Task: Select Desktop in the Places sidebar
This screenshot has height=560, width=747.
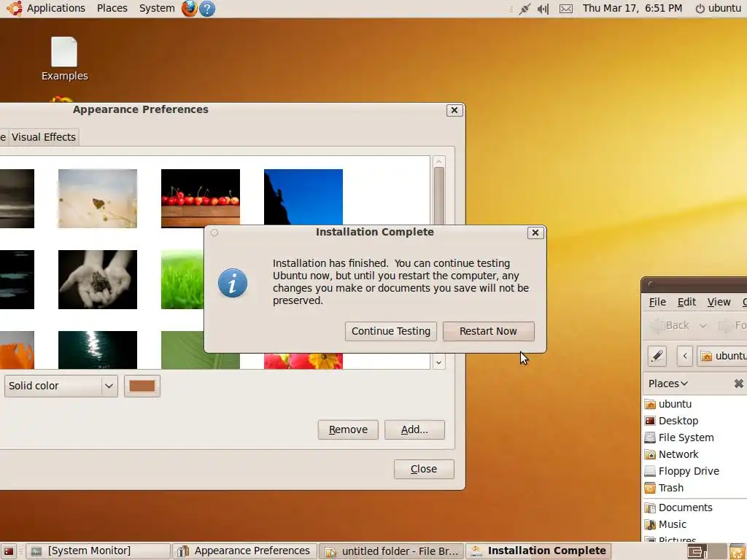Action: [671, 421]
